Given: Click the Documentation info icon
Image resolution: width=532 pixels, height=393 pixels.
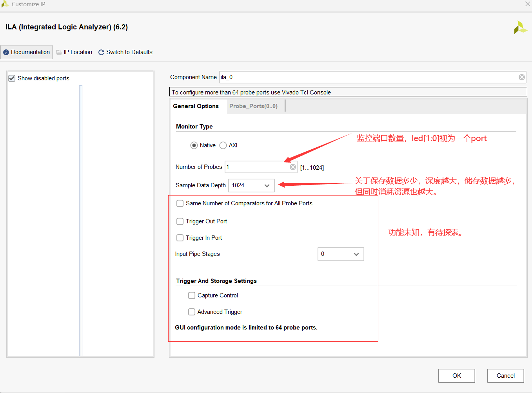Looking at the screenshot, I should click(6, 53).
